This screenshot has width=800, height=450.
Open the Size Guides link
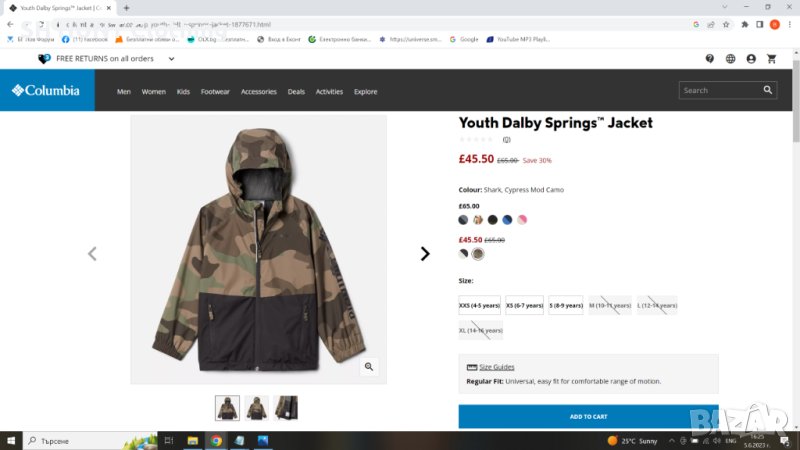[496, 367]
